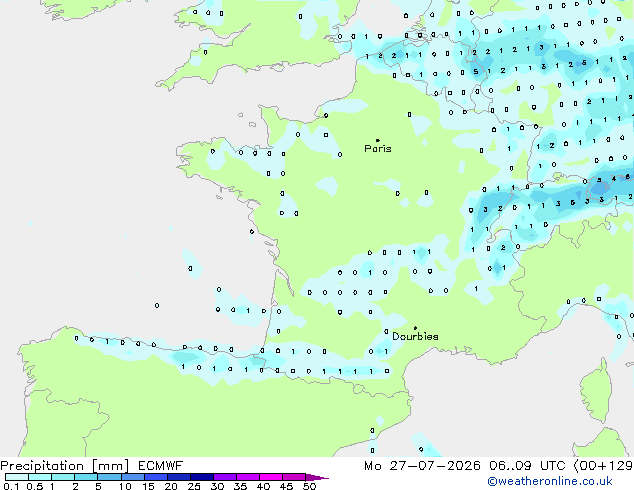Pick the 25–30 mm dark navy legend swatch

pos(202,477)
